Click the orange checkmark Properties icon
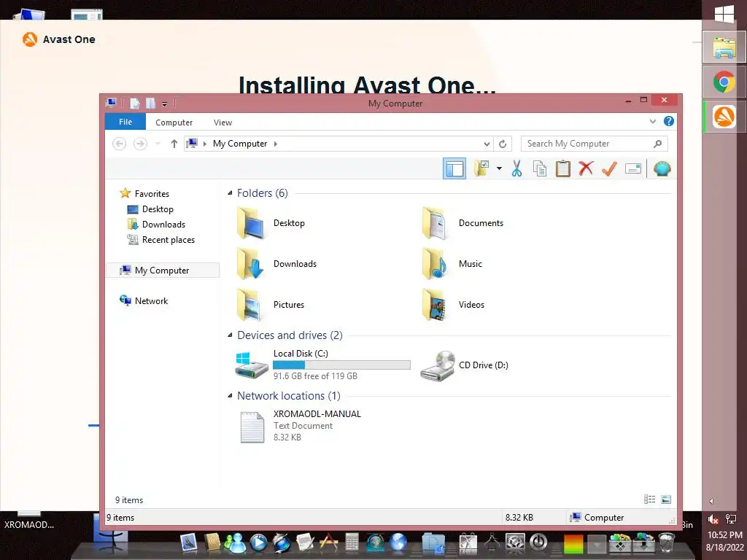Screen dimensions: 747x560 (609, 168)
